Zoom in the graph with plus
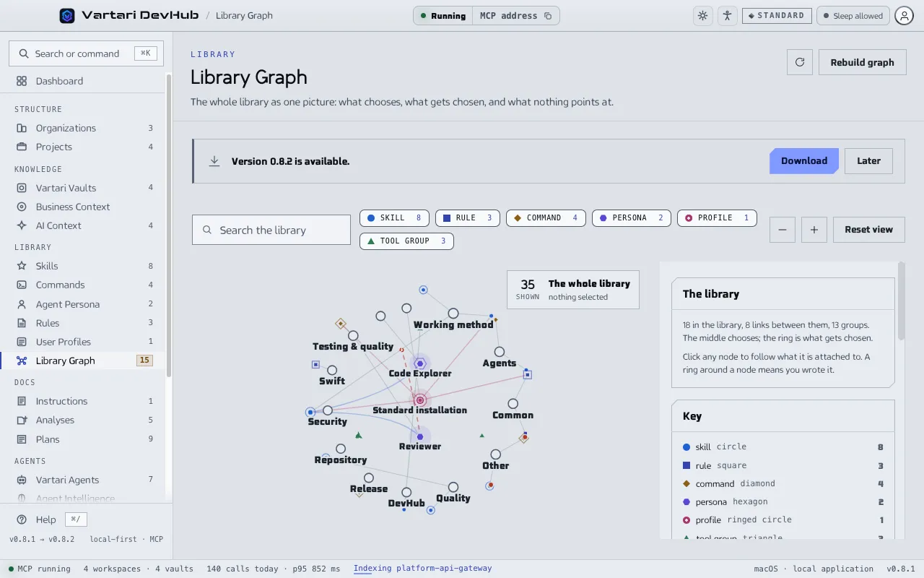 coord(814,230)
